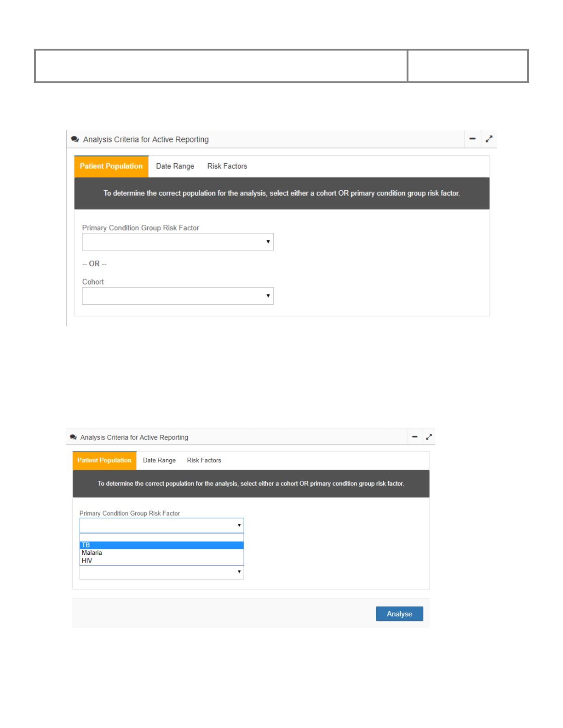The width and height of the screenshot is (563, 728).
Task: Switch to the upper Date Range tab
Action: click(175, 166)
